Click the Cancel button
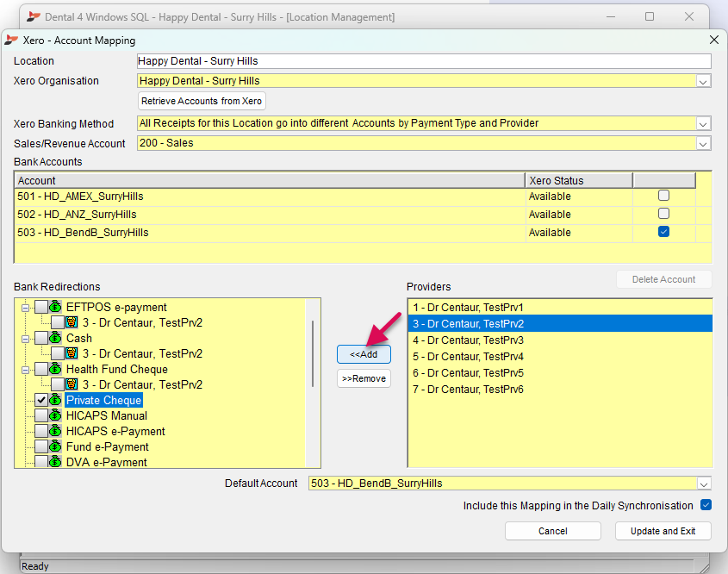Viewport: 728px width, 574px height. tap(552, 531)
